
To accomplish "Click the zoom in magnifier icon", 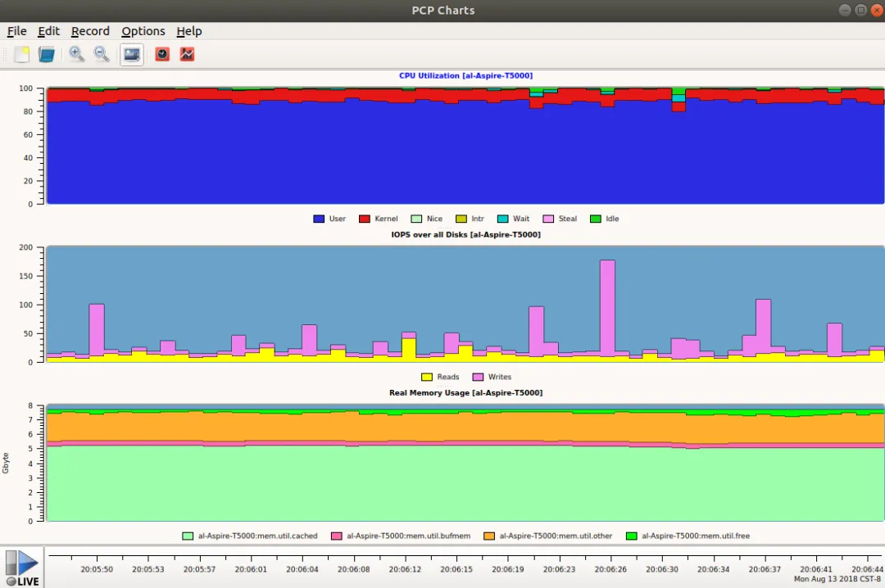I will (77, 54).
